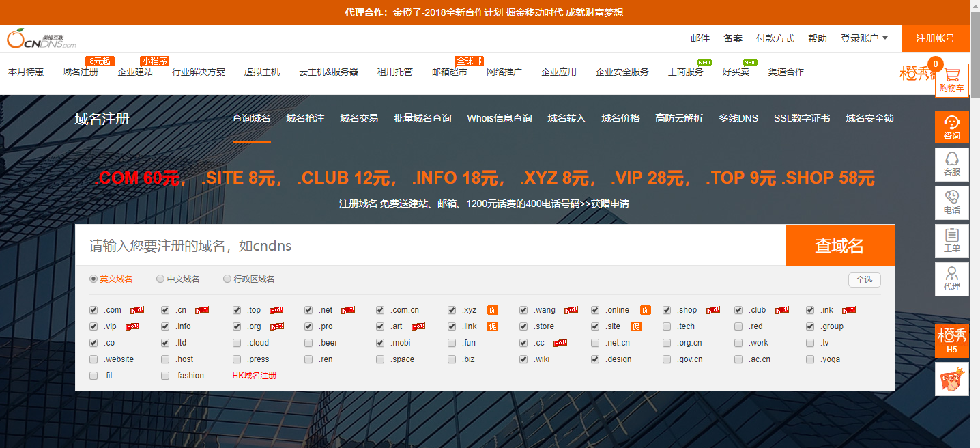The image size is (980, 448).
Task: Select the 行政区域名 radio button
Action: coord(227,279)
